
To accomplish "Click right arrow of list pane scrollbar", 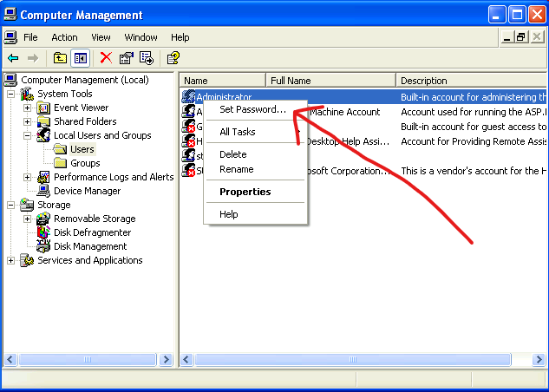I will pyautogui.click(x=539, y=359).
